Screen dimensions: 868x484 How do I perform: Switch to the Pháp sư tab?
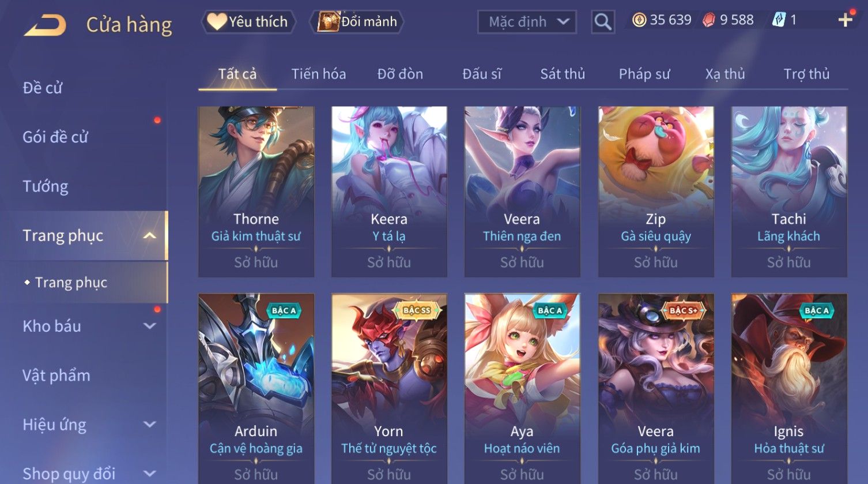[644, 74]
